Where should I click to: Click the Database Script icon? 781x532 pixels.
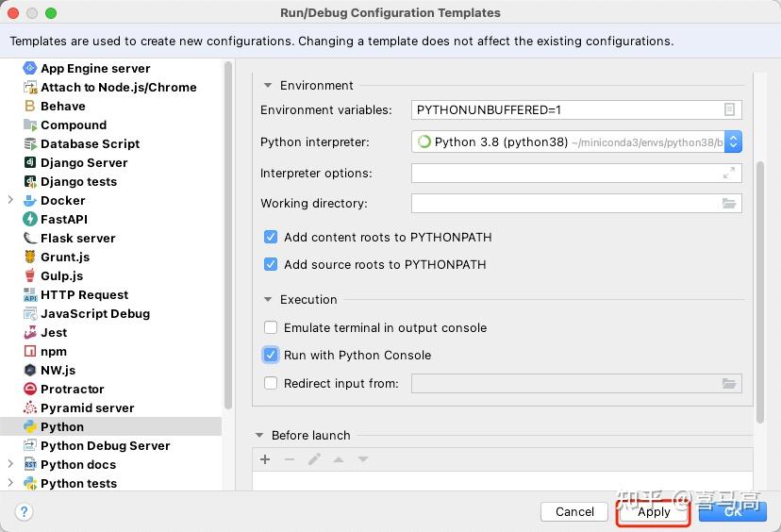30,144
